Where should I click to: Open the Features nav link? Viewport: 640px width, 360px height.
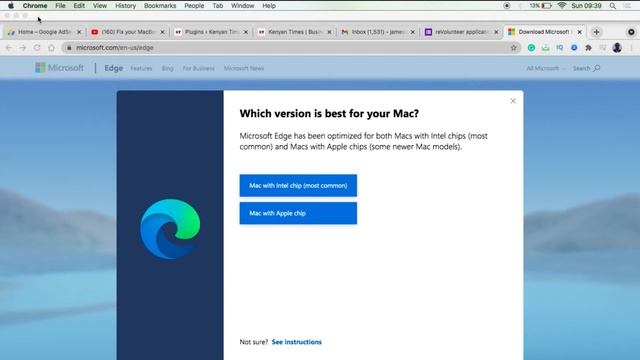[x=141, y=69]
